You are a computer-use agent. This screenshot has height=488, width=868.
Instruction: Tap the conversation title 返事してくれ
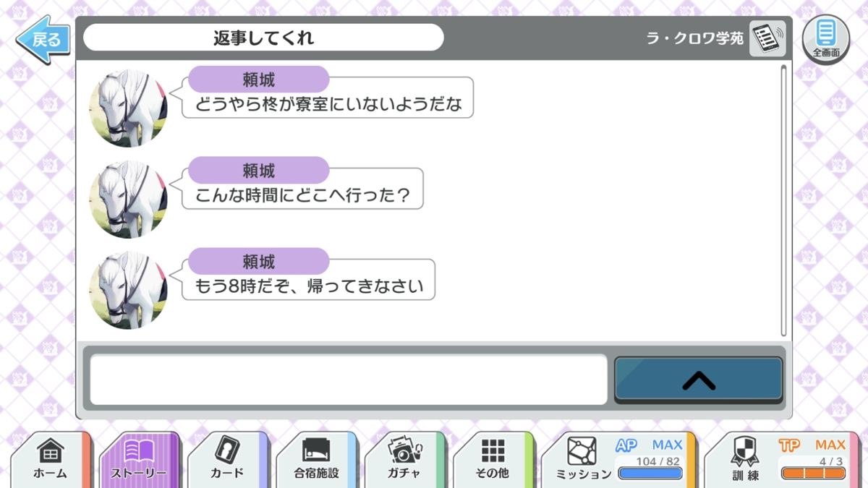tap(263, 38)
